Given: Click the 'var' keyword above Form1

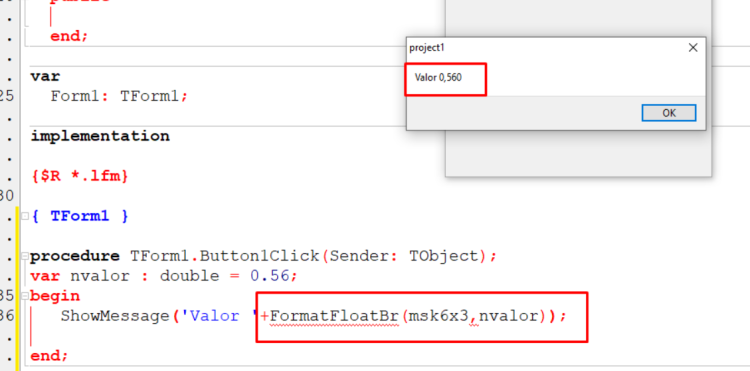Looking at the screenshot, I should click(x=45, y=76).
